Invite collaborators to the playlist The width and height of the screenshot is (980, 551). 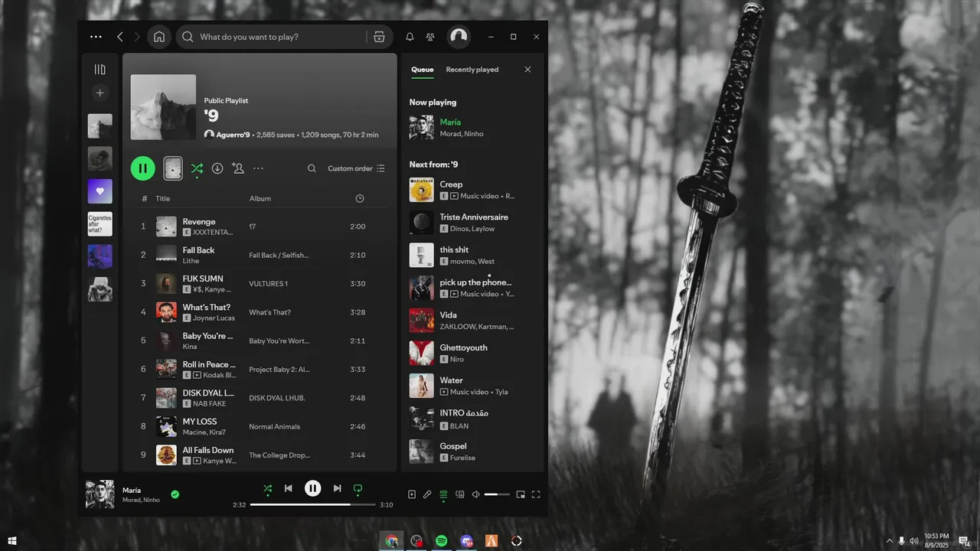click(x=238, y=168)
